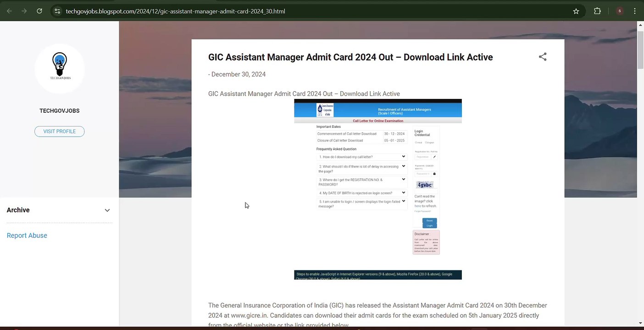Click the address bar URL
Viewport: 644px width, 330px height.
pyautogui.click(x=175, y=11)
